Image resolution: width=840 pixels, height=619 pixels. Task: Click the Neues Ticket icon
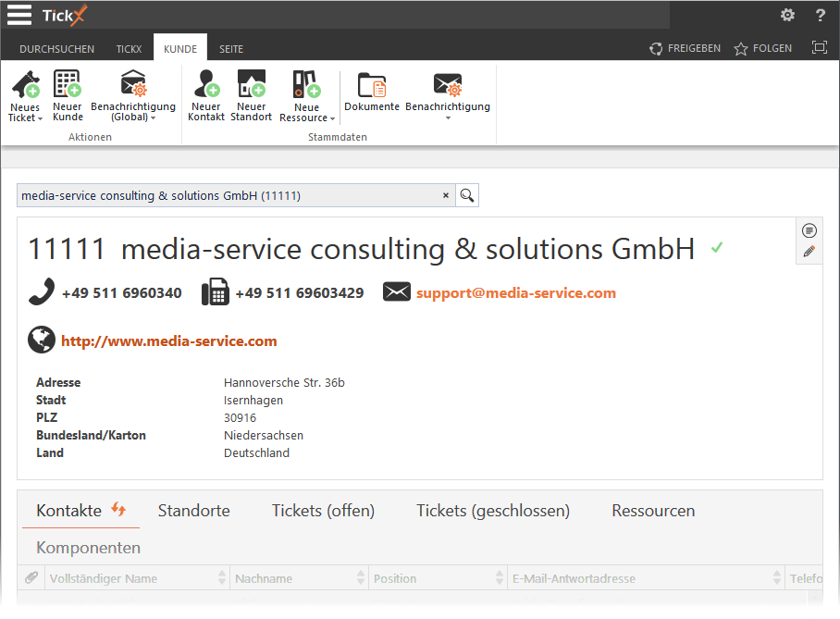[25, 85]
